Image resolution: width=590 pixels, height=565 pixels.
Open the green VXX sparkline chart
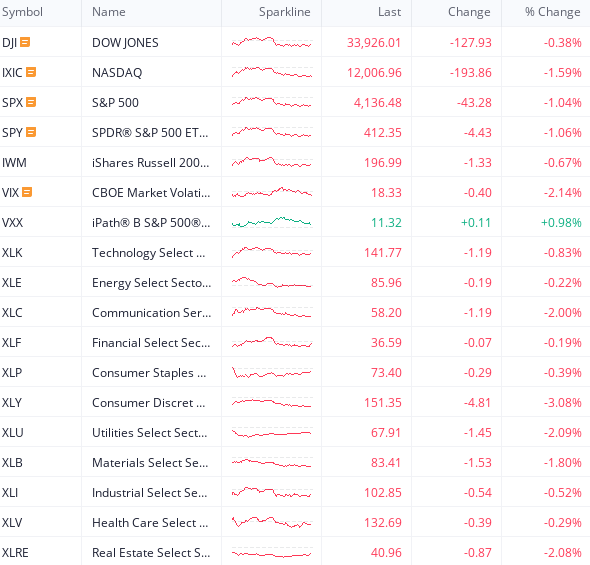[x=272, y=222]
